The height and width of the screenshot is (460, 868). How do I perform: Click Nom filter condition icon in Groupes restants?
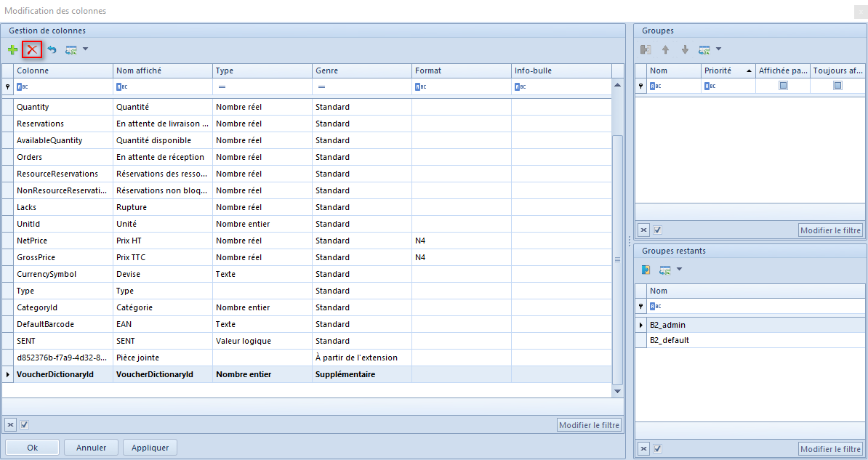(x=656, y=305)
